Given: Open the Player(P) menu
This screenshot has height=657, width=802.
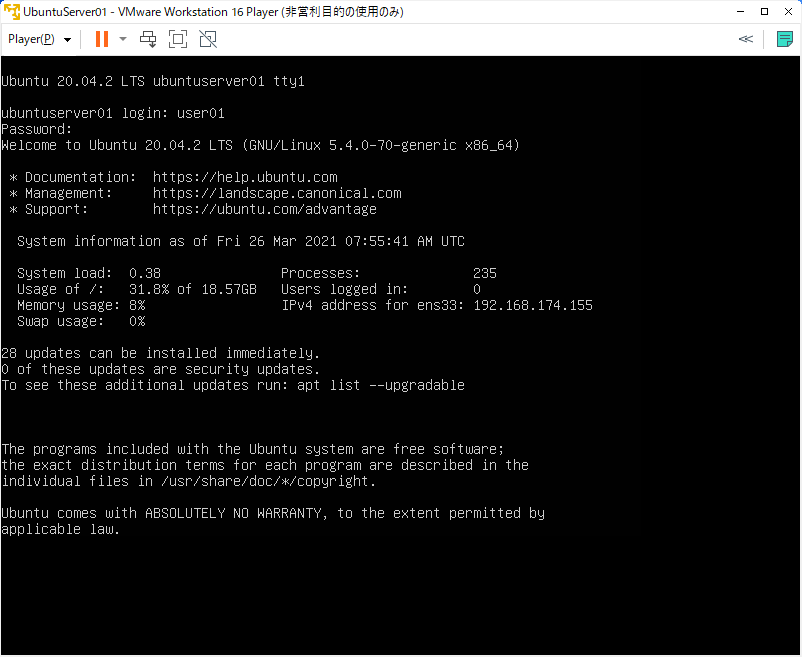Looking at the screenshot, I should click(x=31, y=39).
